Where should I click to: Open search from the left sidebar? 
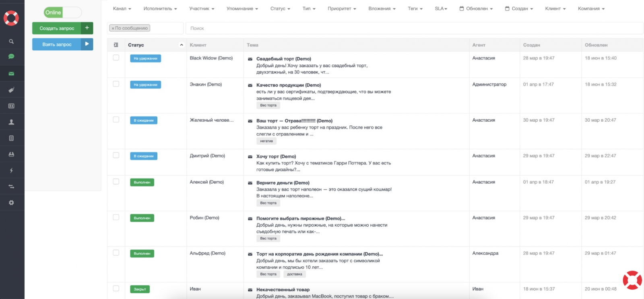[x=11, y=42]
